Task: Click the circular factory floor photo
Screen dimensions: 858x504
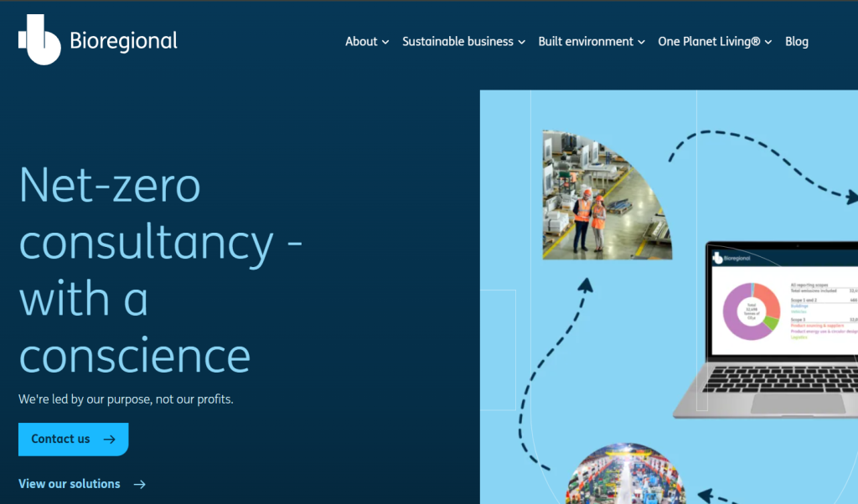Action: (x=625, y=473)
